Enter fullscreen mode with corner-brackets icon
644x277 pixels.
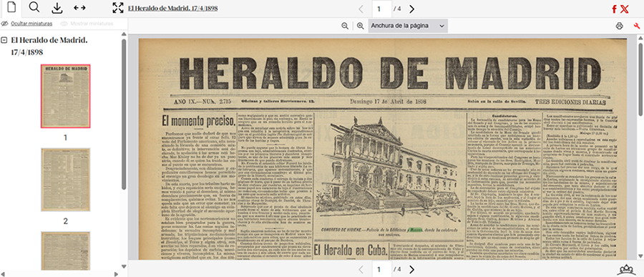pos(118,8)
